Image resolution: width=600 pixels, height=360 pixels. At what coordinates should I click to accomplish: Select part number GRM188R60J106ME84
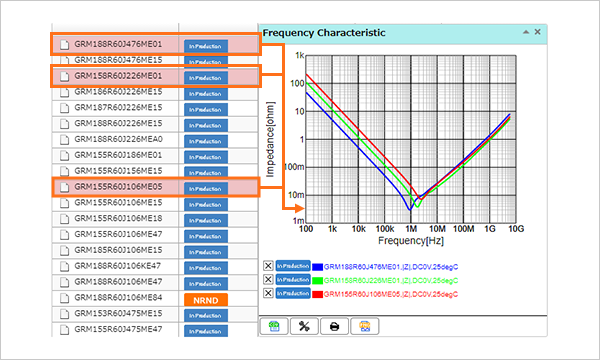click(118, 297)
